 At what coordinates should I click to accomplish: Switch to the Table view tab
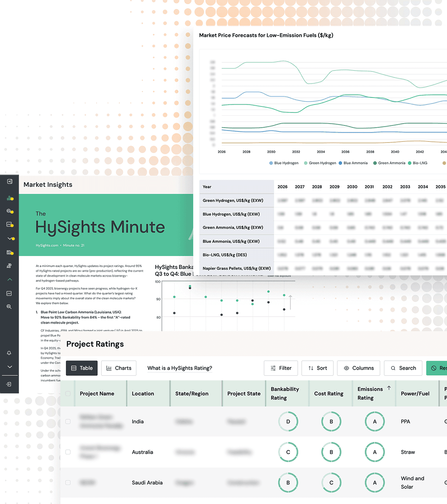click(82, 368)
